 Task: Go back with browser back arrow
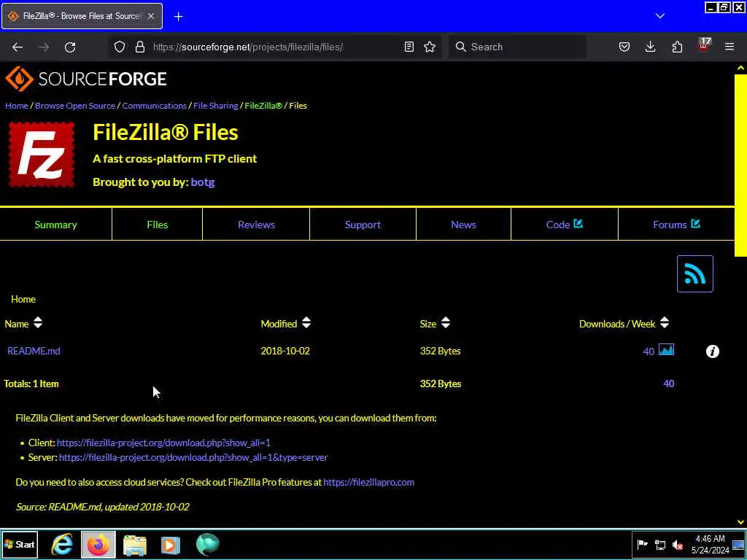coord(18,47)
